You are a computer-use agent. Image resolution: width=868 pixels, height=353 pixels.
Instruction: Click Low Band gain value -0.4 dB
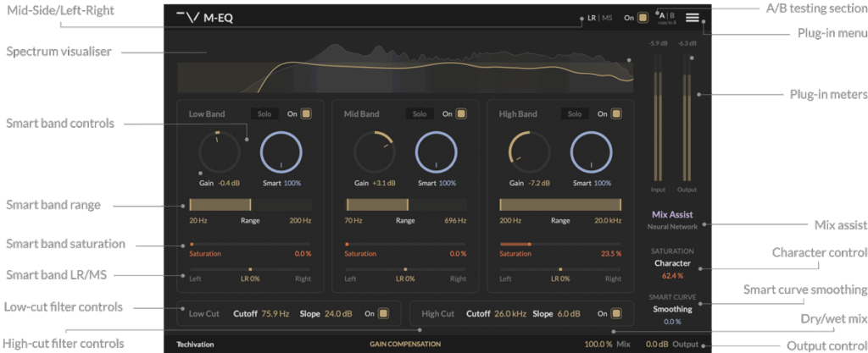pyautogui.click(x=230, y=183)
